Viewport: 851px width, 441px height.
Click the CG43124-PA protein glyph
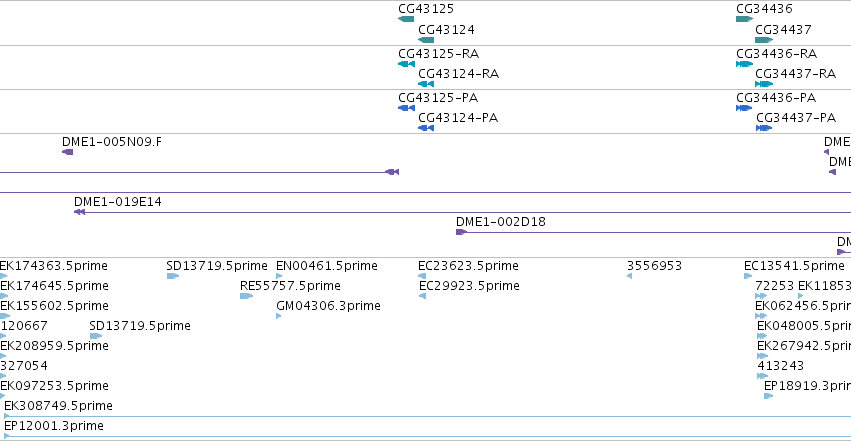coord(426,128)
